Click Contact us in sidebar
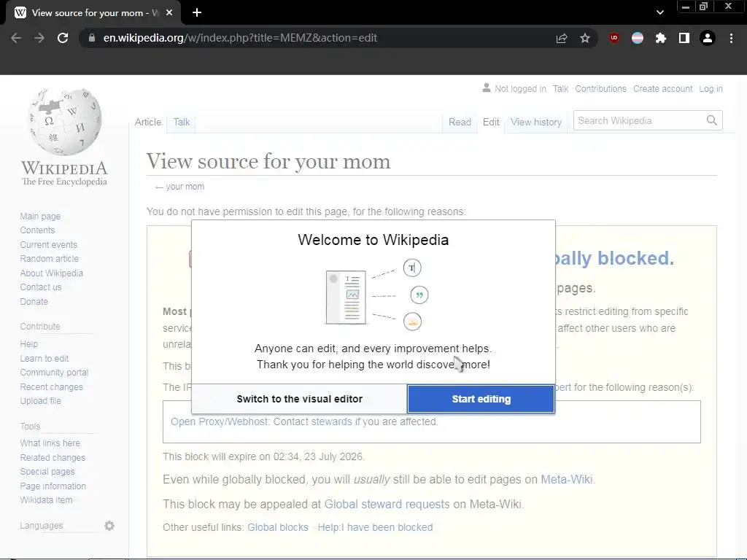The image size is (747, 560). coord(41,287)
